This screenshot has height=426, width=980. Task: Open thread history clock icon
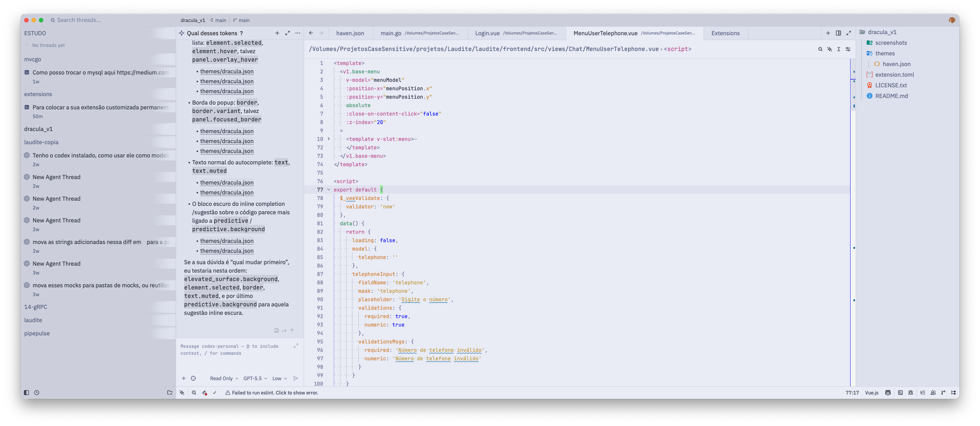click(x=37, y=393)
